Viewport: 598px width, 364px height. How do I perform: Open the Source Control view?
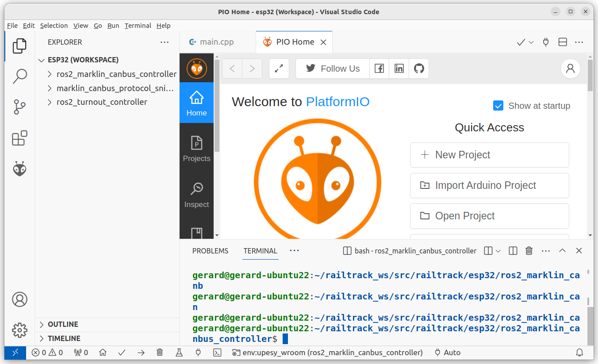(19, 107)
